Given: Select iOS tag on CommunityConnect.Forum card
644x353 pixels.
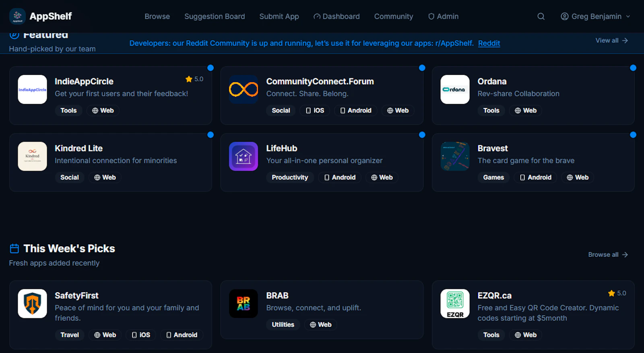Looking at the screenshot, I should [315, 110].
